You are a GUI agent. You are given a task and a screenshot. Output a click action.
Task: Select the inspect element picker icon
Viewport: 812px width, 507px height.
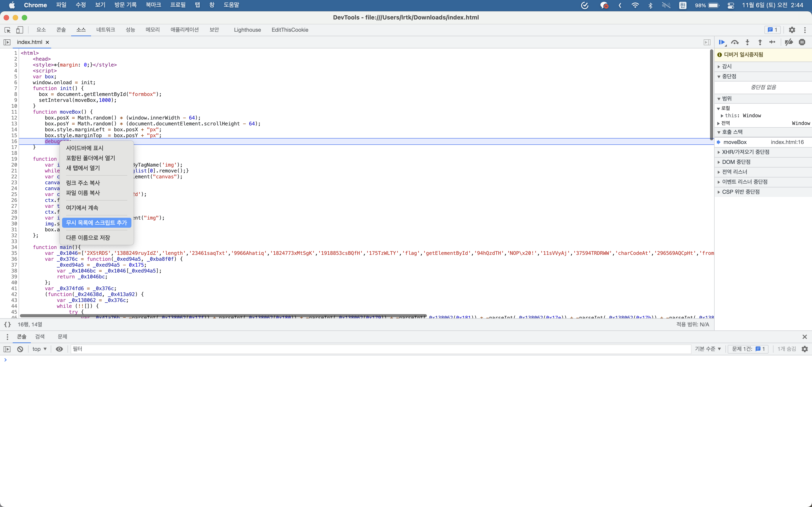point(7,30)
